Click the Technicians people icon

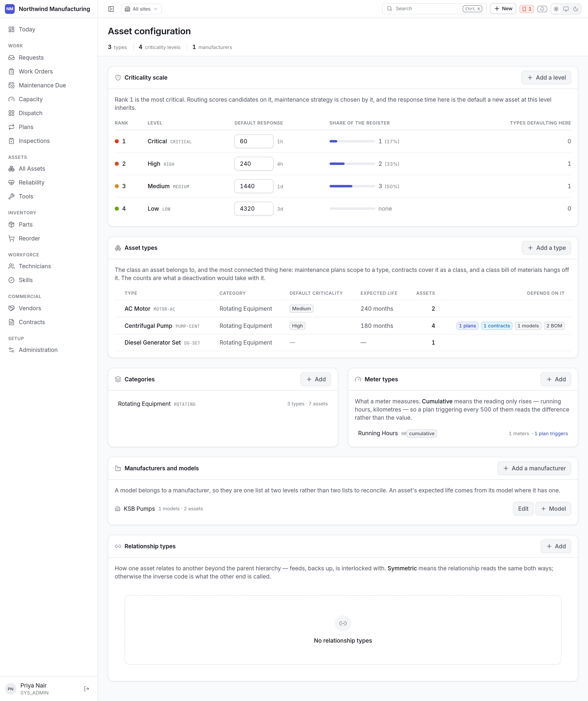12,266
